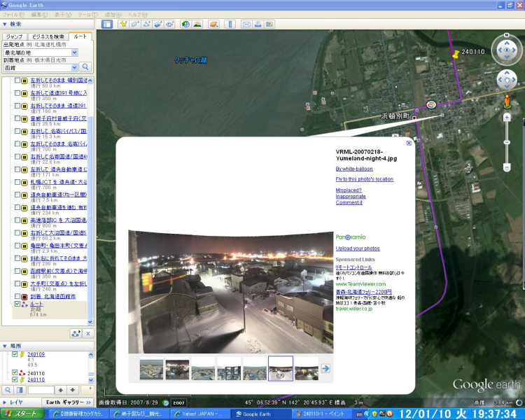Click the look-around compass ring

pyautogui.click(x=507, y=50)
